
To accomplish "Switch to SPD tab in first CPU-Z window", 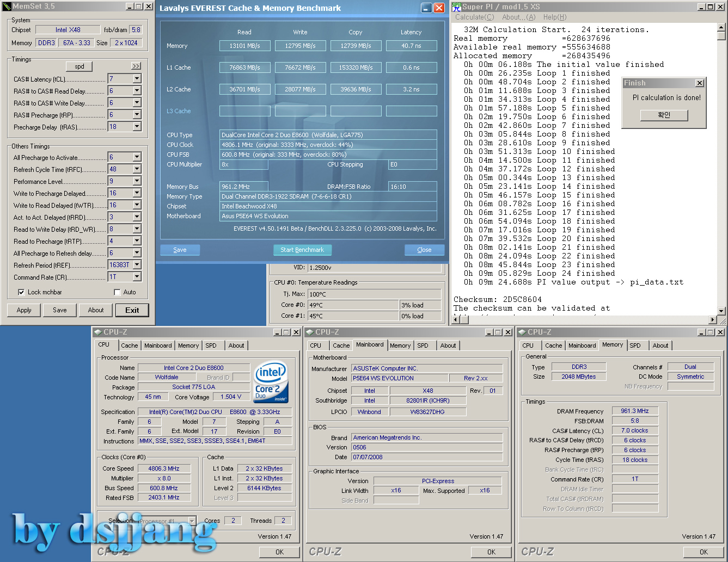I will click(x=211, y=345).
